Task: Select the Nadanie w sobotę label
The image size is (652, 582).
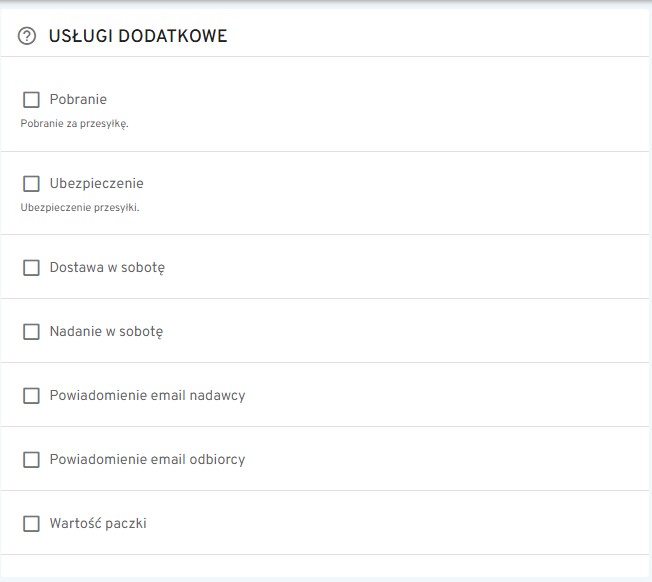Action: pos(106,331)
